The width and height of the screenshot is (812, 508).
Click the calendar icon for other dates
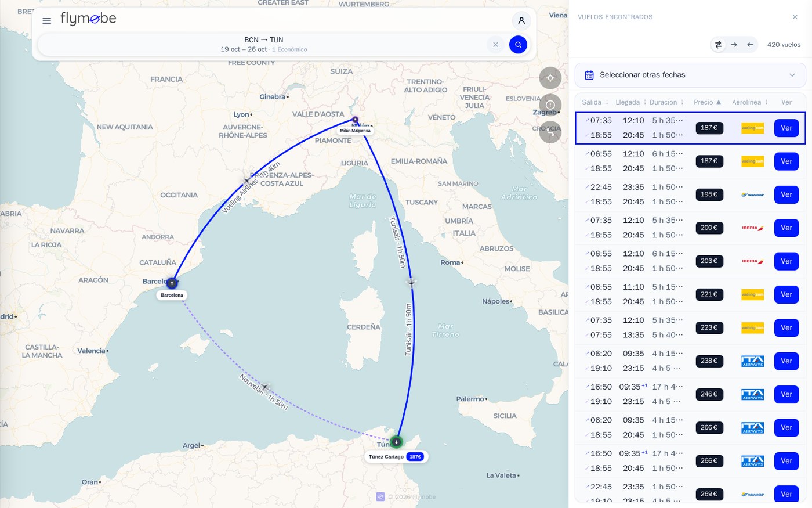[589, 75]
